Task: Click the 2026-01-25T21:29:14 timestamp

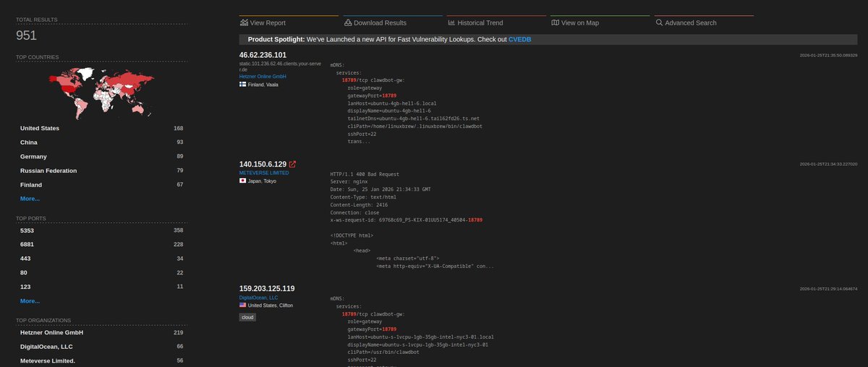Action: pyautogui.click(x=828, y=289)
